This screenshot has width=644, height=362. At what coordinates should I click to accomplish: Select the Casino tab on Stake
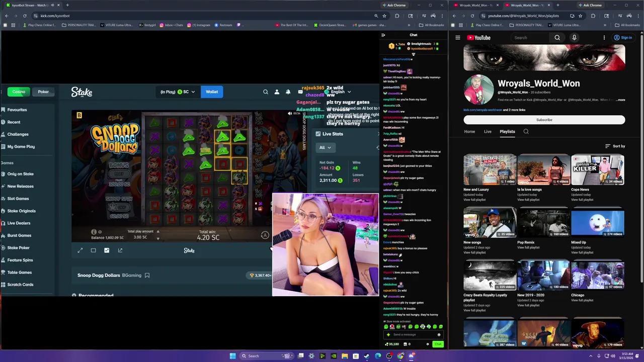click(x=19, y=92)
